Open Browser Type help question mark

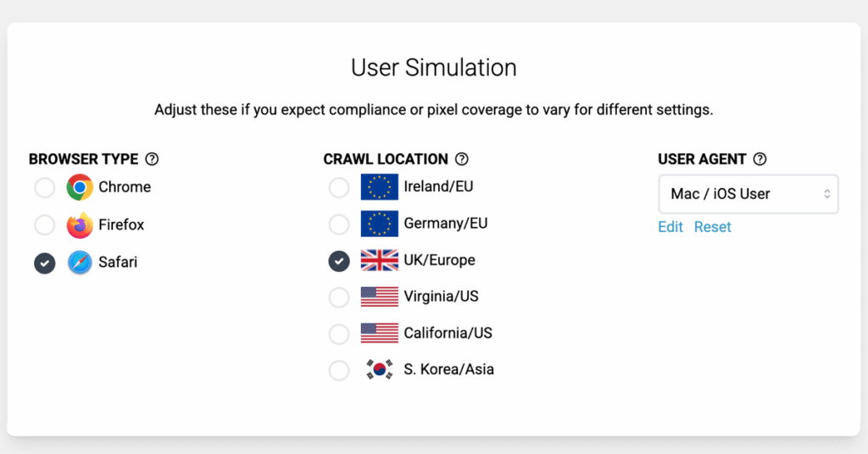pyautogui.click(x=152, y=159)
